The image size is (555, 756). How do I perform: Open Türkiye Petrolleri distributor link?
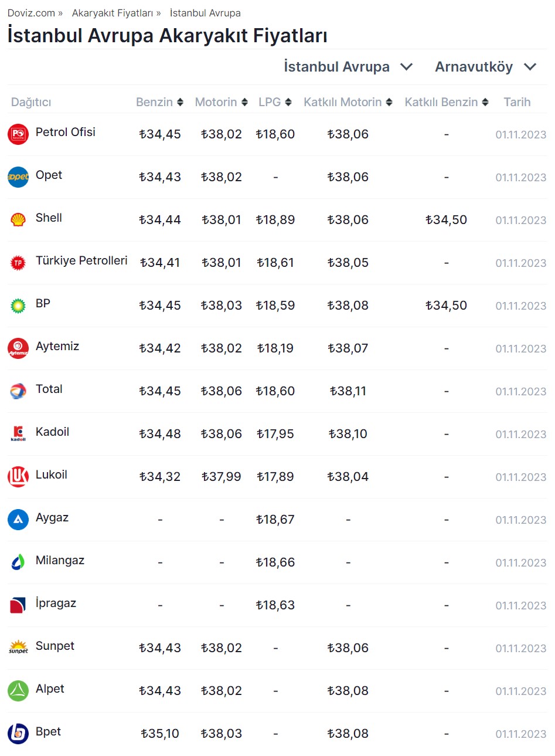(x=81, y=260)
